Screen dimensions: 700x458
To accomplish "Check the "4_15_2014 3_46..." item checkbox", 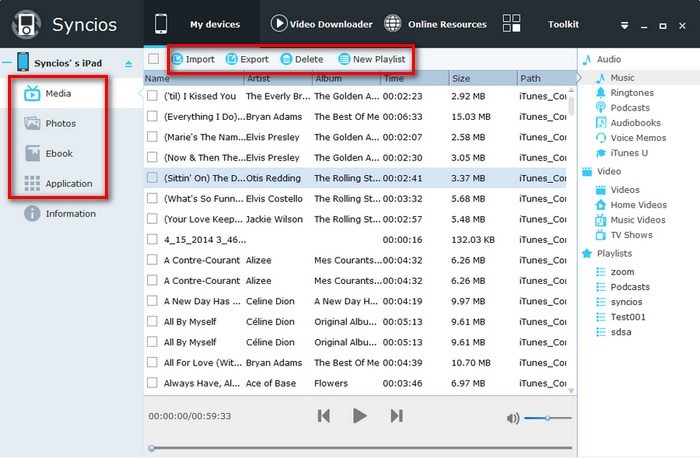I will [152, 239].
